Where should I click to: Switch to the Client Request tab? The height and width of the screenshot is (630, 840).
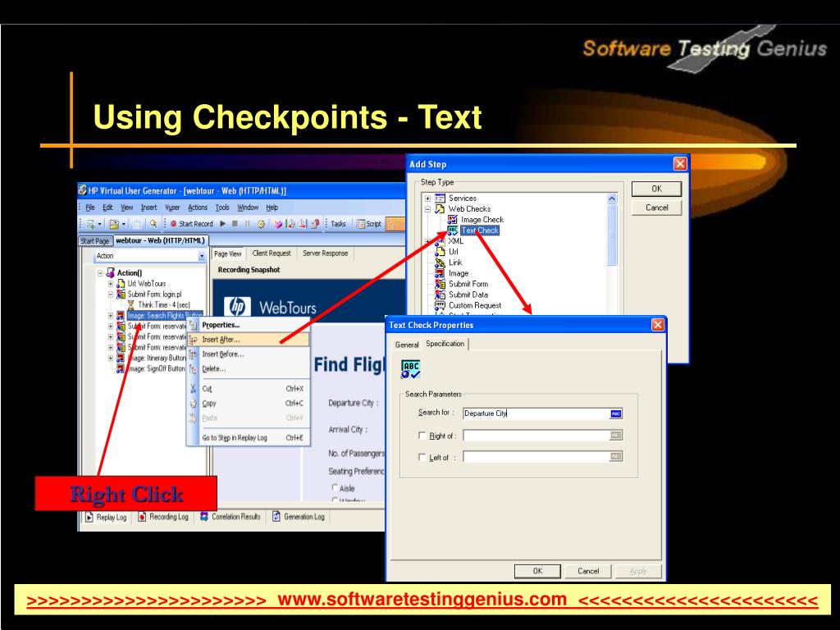[272, 253]
